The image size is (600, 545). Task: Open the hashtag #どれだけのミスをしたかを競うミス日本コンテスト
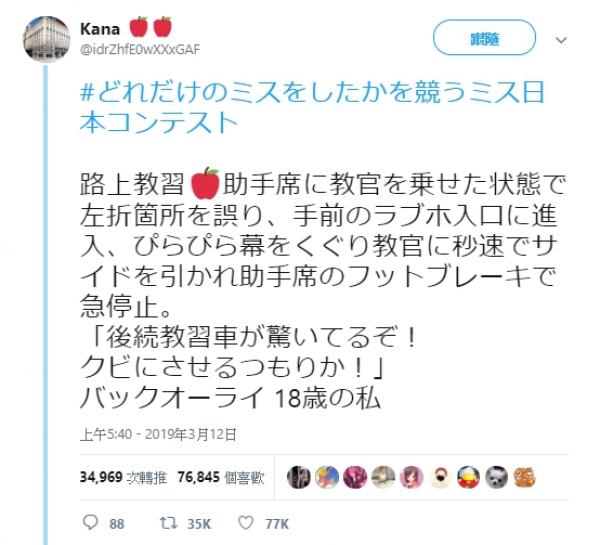click(x=312, y=108)
